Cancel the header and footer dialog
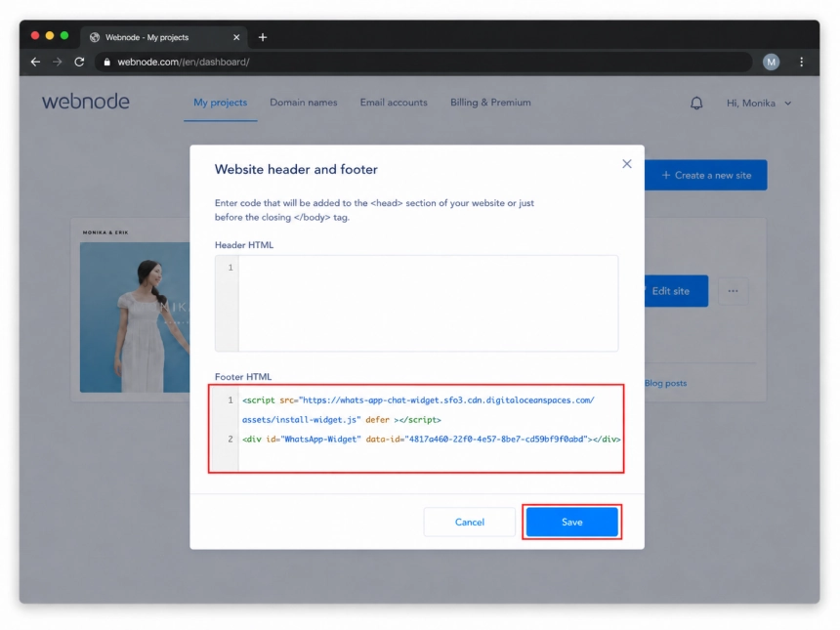The image size is (840, 630). pyautogui.click(x=469, y=522)
